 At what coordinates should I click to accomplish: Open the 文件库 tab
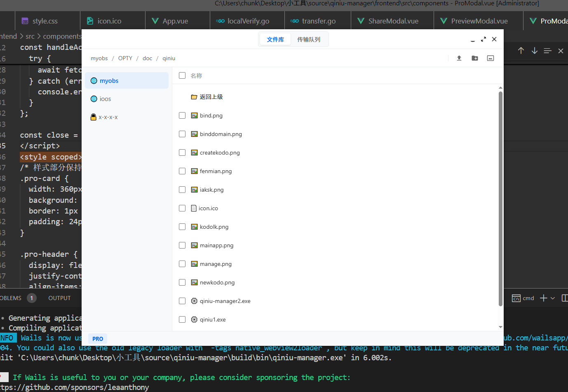pos(275,40)
